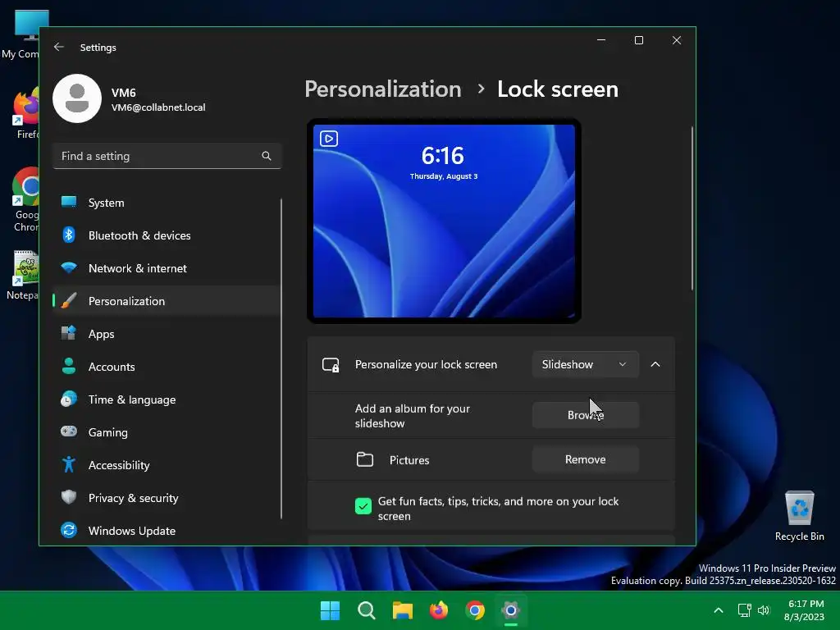Maximize the Settings window
This screenshot has width=840, height=630.
(638, 40)
